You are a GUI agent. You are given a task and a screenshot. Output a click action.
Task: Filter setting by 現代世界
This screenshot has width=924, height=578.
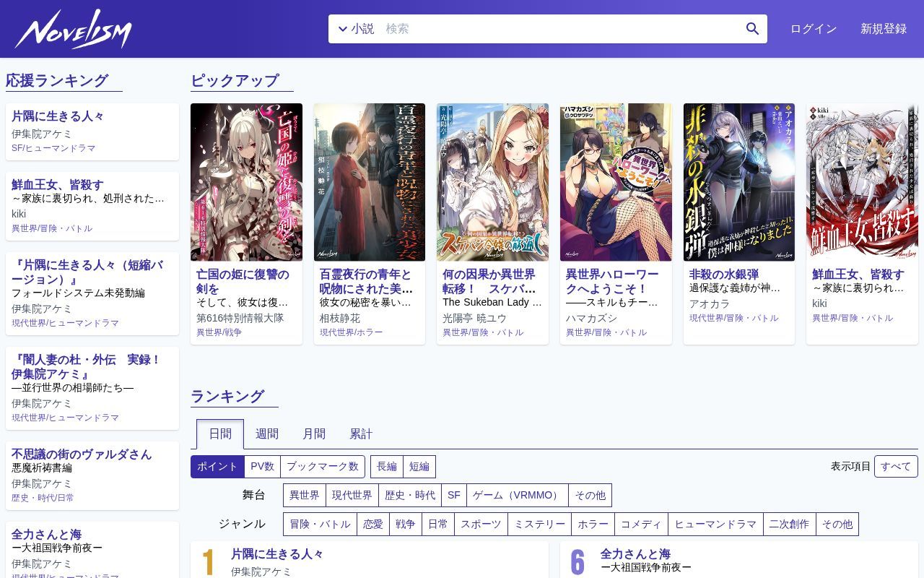(352, 496)
